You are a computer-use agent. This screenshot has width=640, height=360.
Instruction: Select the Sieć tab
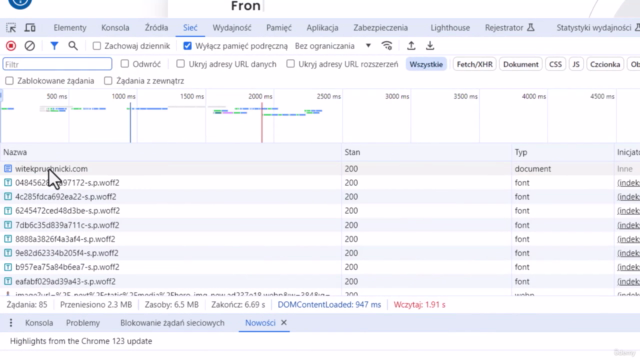point(190,28)
